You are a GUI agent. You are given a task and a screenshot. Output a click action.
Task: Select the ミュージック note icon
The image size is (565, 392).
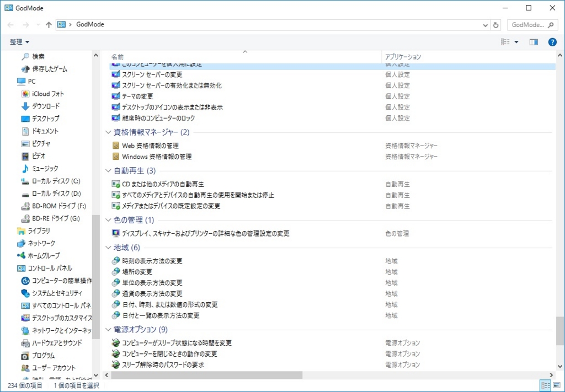pyautogui.click(x=25, y=169)
